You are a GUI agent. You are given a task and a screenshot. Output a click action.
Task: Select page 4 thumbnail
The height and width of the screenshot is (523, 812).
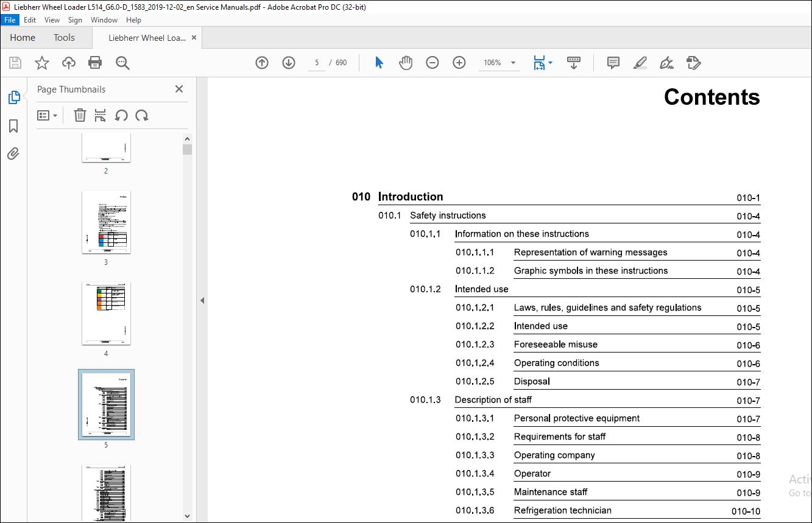pos(106,314)
